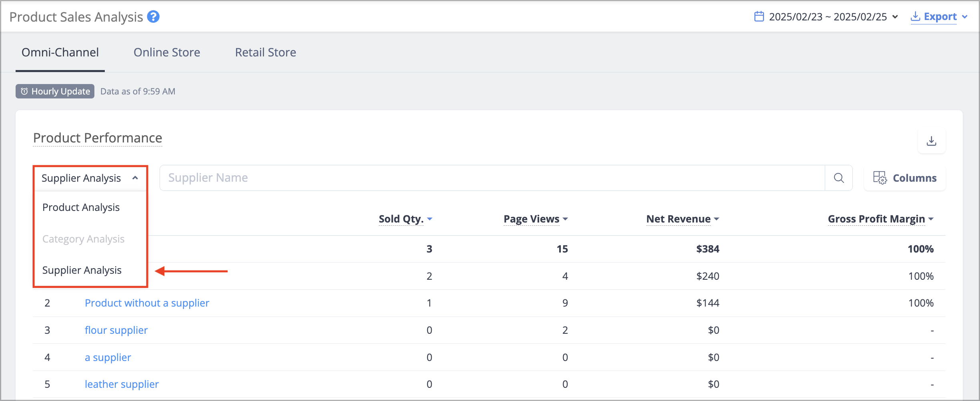Click the Product Performance download icon
980x401 pixels.
932,141
